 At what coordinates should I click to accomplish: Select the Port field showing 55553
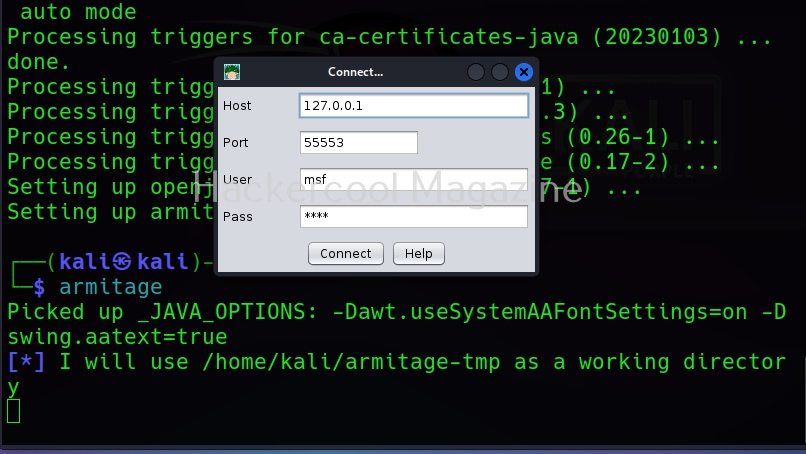tap(358, 142)
